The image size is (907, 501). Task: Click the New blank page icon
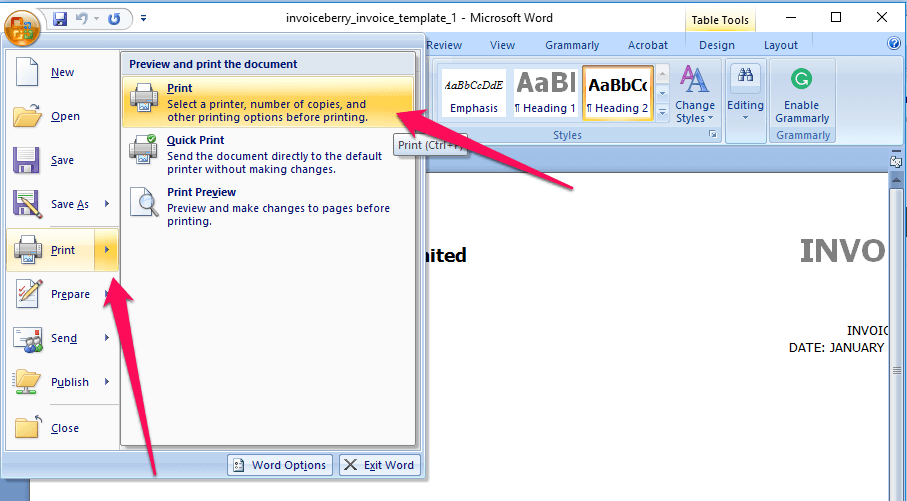27,72
